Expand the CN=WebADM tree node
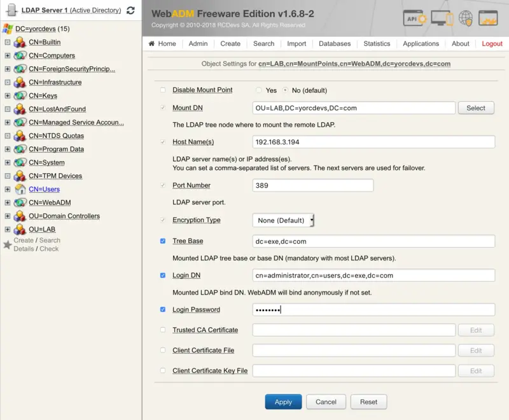Image resolution: width=509 pixels, height=420 pixels. [8, 202]
